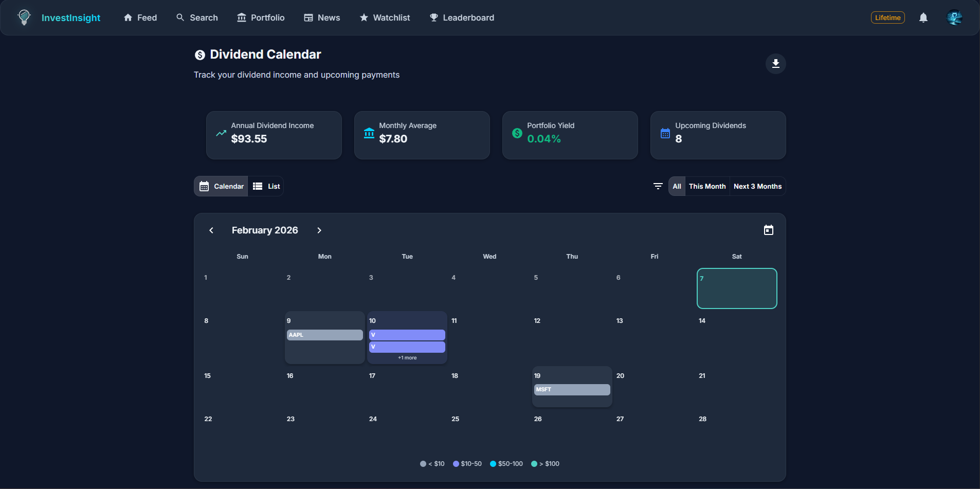The height and width of the screenshot is (489, 980).
Task: Click the Leaderboard trophy icon
Action: 433,17
